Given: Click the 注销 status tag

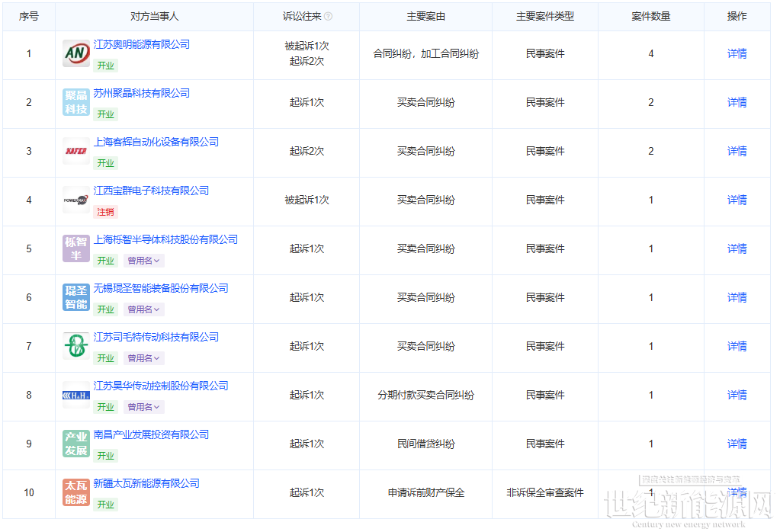Looking at the screenshot, I should click(x=105, y=212).
